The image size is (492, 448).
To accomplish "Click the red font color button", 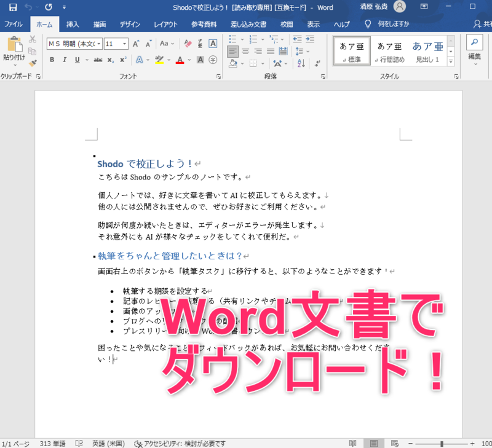I will tap(180, 60).
